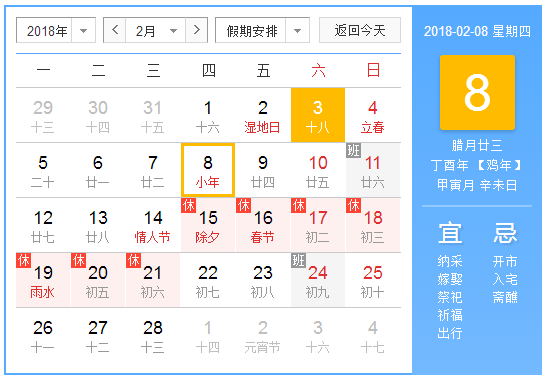Select February 23 初八
The width and height of the screenshot is (547, 376).
tap(263, 280)
